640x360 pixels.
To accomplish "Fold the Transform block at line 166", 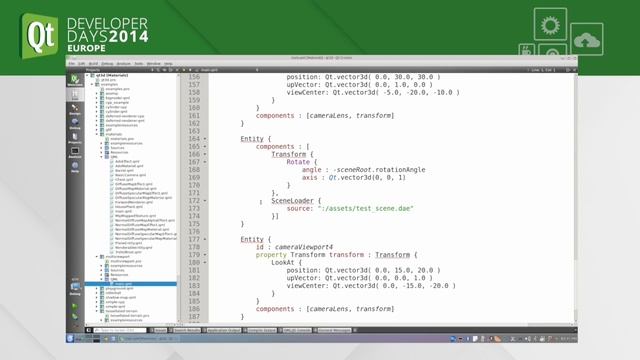I will pyautogui.click(x=205, y=154).
